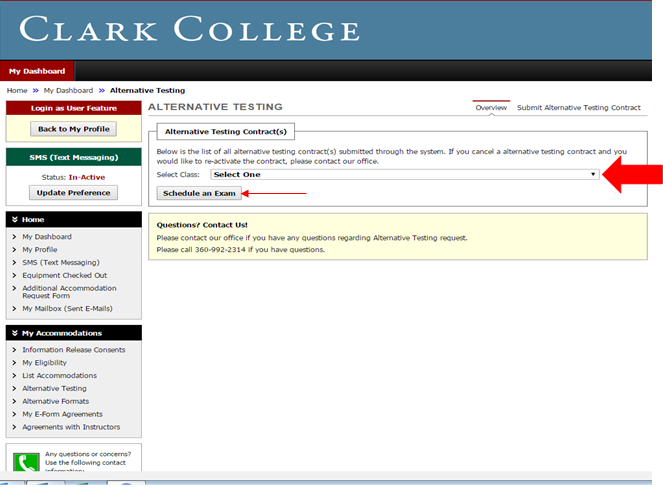
Task: Open Submit Alternative Testing Contract tab
Action: pos(578,108)
